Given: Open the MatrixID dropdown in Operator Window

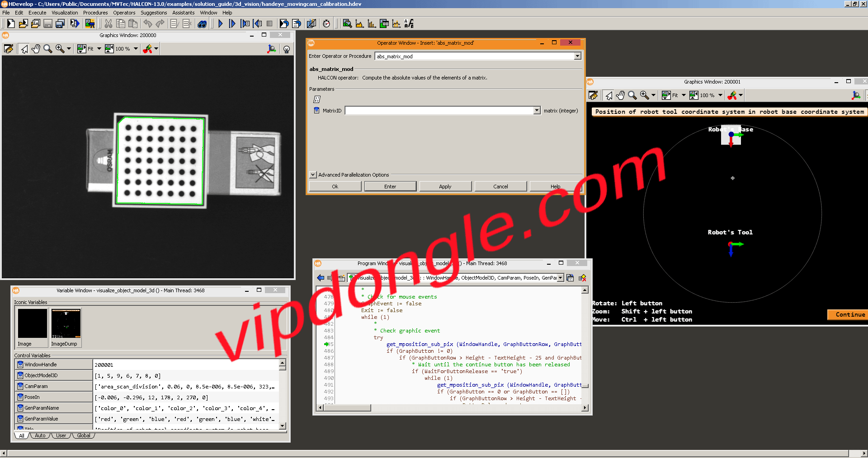Looking at the screenshot, I should pyautogui.click(x=536, y=110).
